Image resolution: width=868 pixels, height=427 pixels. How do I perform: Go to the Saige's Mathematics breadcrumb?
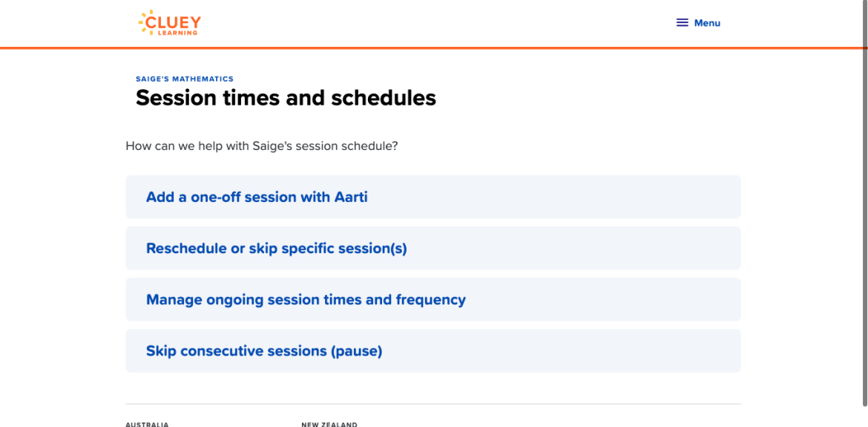[x=185, y=79]
